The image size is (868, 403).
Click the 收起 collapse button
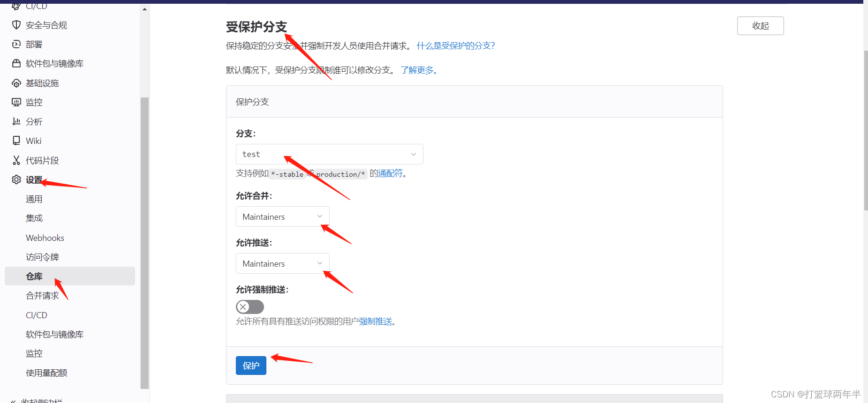point(760,26)
